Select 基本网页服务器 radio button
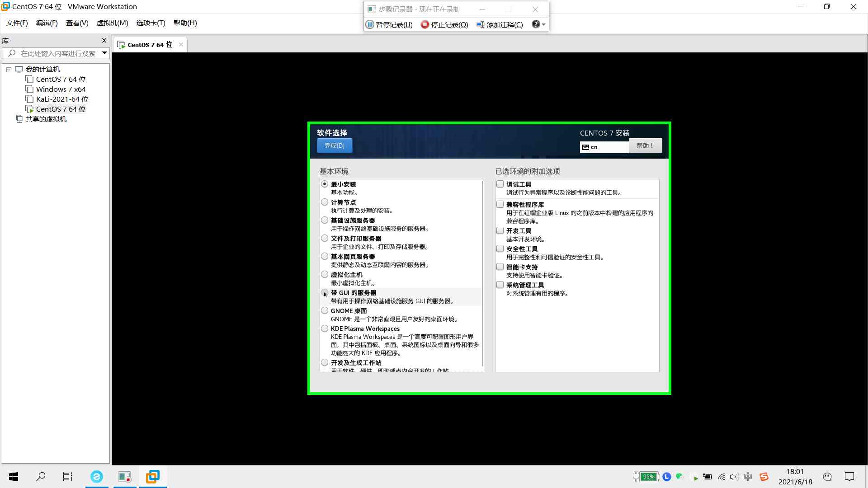The image size is (868, 488). (325, 256)
